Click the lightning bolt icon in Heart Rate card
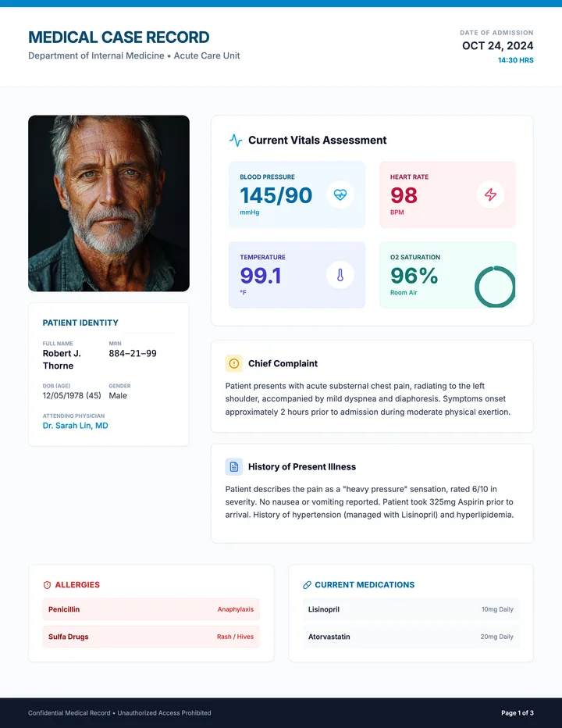This screenshot has width=562, height=728. [x=490, y=194]
